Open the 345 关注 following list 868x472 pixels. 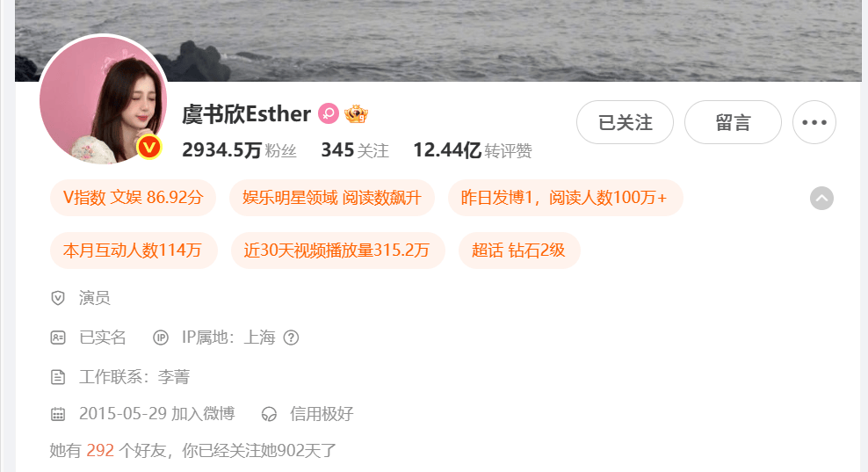pyautogui.click(x=355, y=150)
